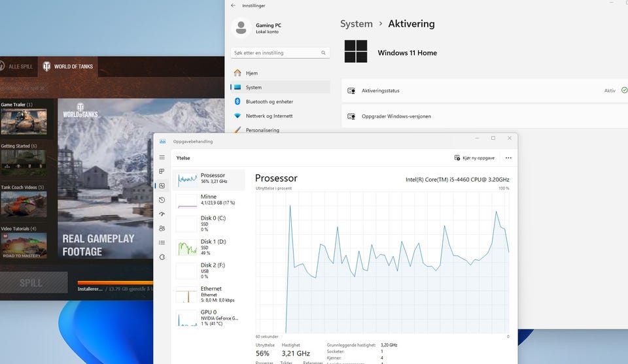Select the Minne performance entry
This screenshot has height=364, width=628.
[x=209, y=201]
